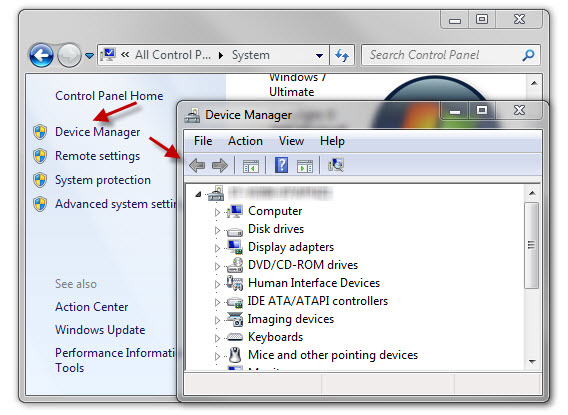The image size is (568, 415).
Task: Click the Device Manager vertical scrollbar thumb
Action: 531,246
